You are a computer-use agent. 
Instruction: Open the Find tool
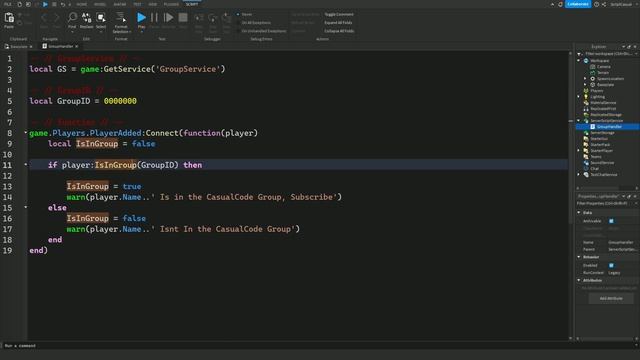click(72, 20)
